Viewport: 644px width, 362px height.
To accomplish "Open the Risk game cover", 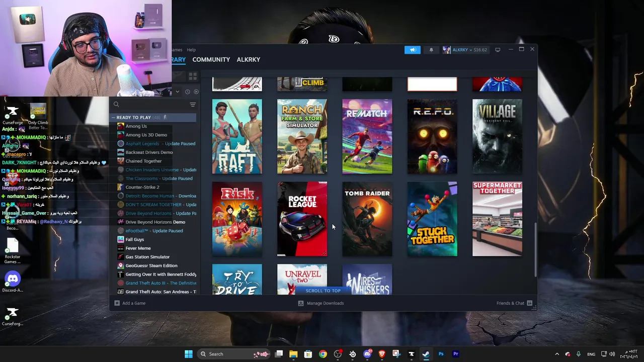I will click(237, 219).
